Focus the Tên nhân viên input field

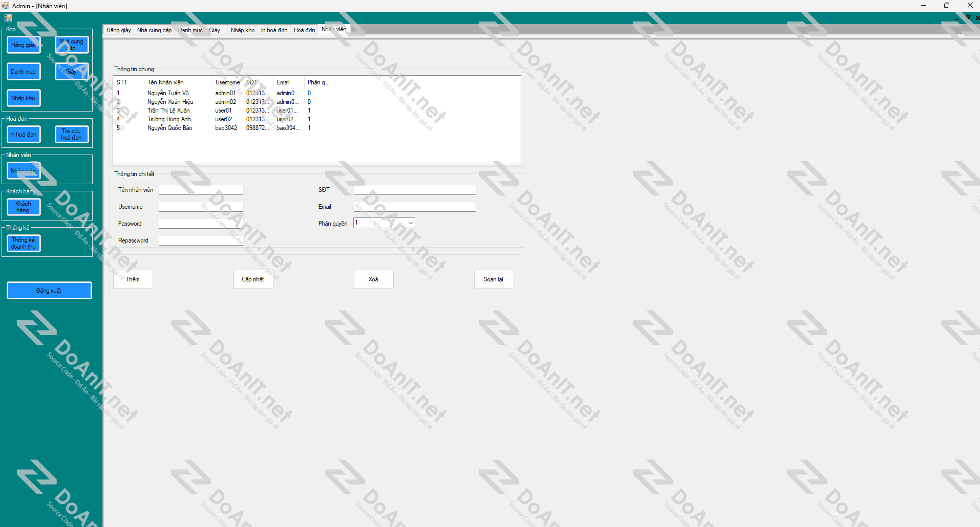pyautogui.click(x=201, y=190)
